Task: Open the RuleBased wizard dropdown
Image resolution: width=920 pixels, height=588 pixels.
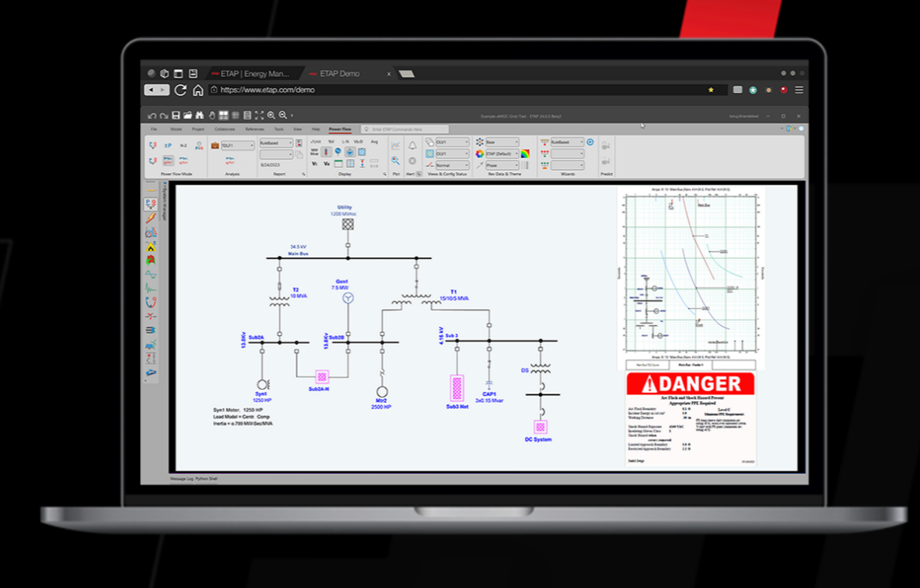Action: pos(568,142)
